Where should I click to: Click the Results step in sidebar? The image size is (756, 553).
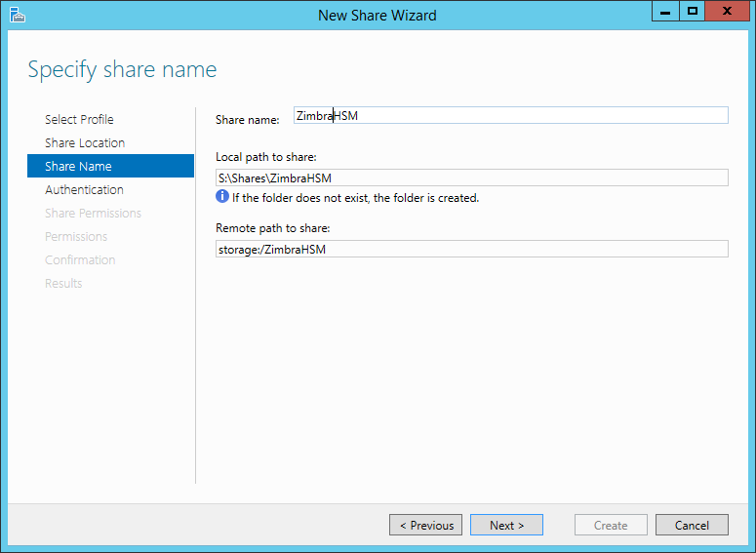pos(63,284)
